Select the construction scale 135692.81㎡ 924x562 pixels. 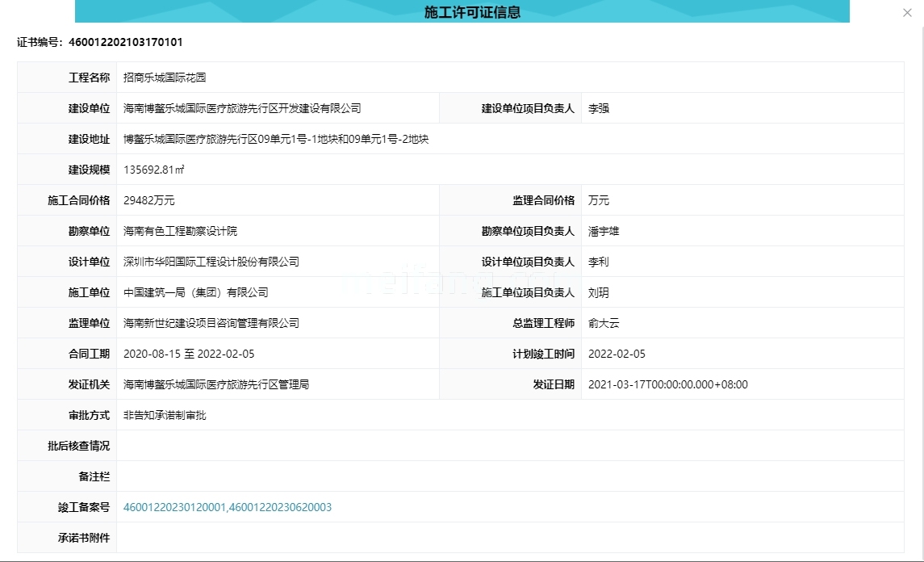tap(157, 169)
